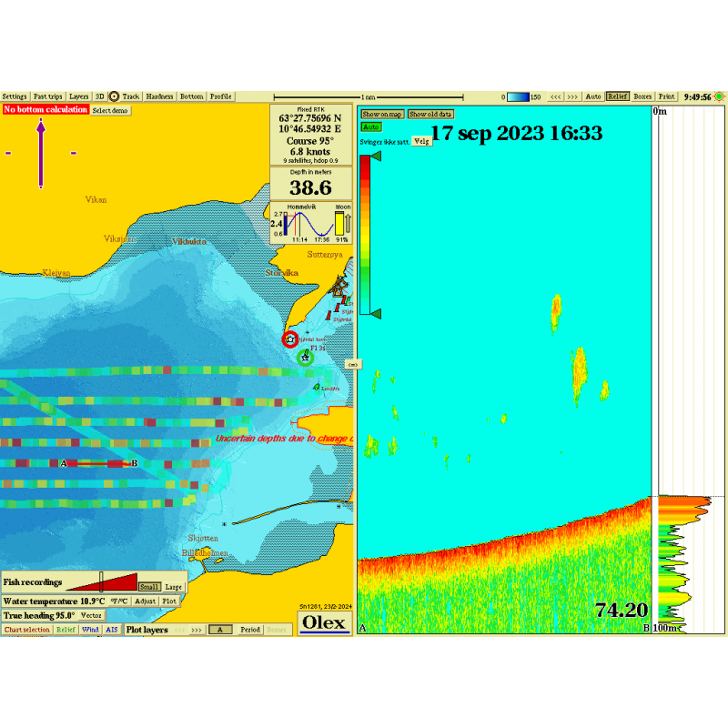This screenshot has width=728, height=728.
Task: Open the Settings menu
Action: click(x=15, y=96)
